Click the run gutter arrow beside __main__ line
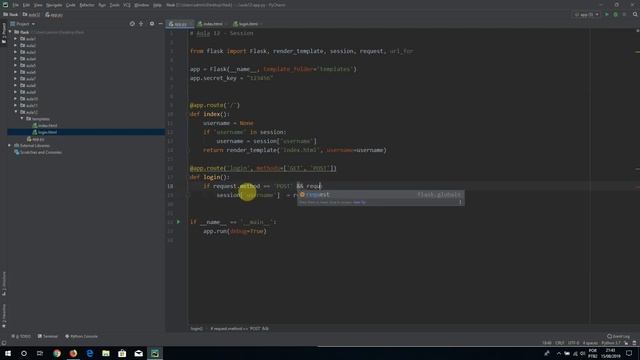This screenshot has width=640, height=360. coord(178,222)
